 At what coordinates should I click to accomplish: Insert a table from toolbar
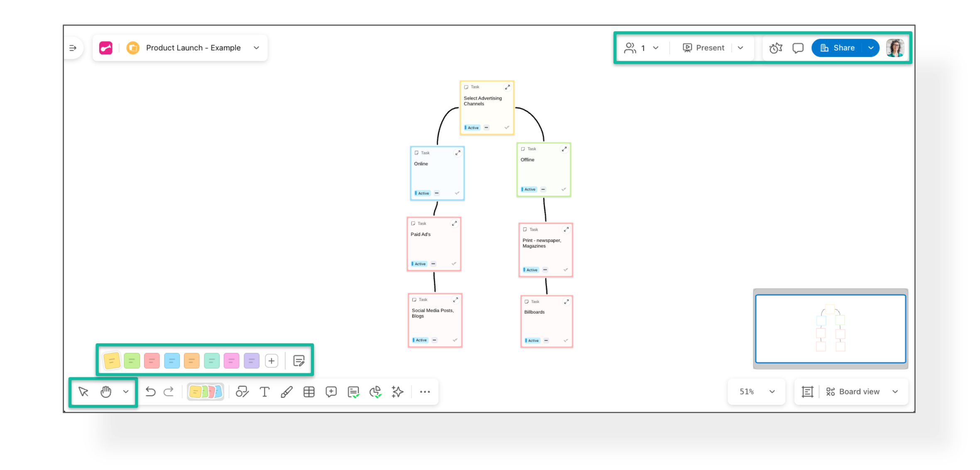tap(309, 392)
